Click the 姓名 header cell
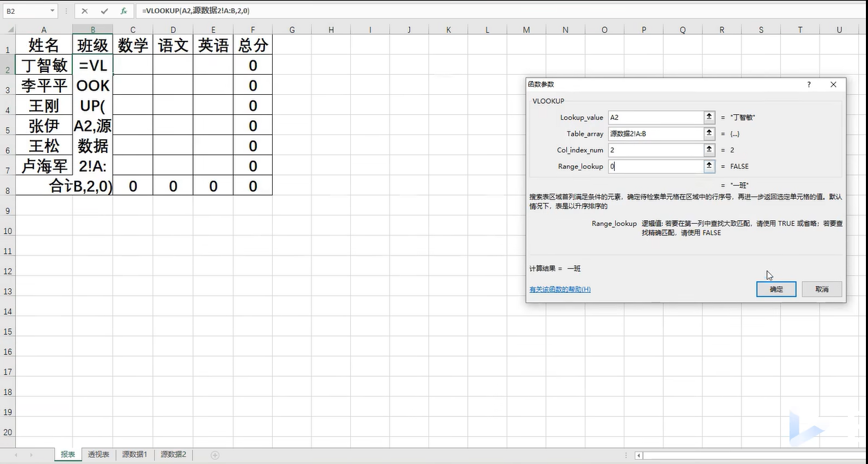Image resolution: width=868 pixels, height=464 pixels. [x=44, y=45]
